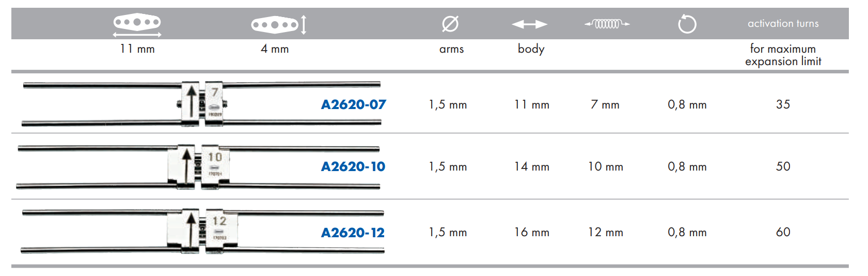Select the expansion screw image numbered 7
868x276 pixels.
[x=201, y=103]
